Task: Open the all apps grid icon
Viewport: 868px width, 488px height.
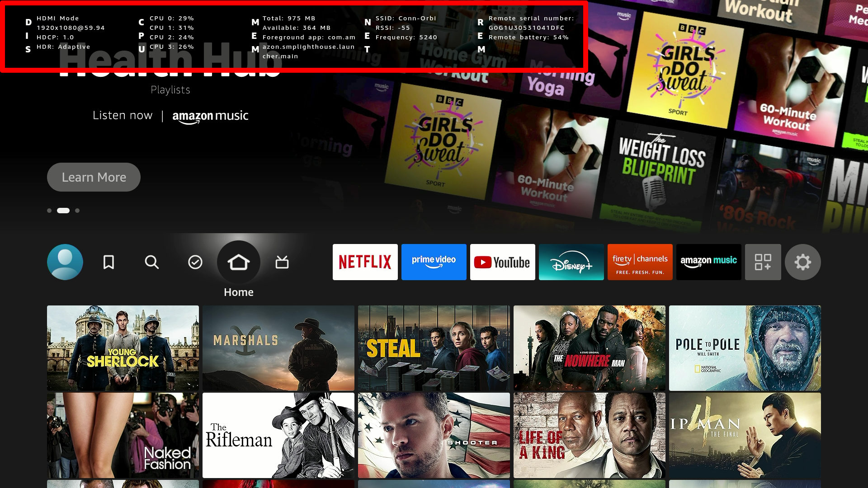Action: click(763, 262)
